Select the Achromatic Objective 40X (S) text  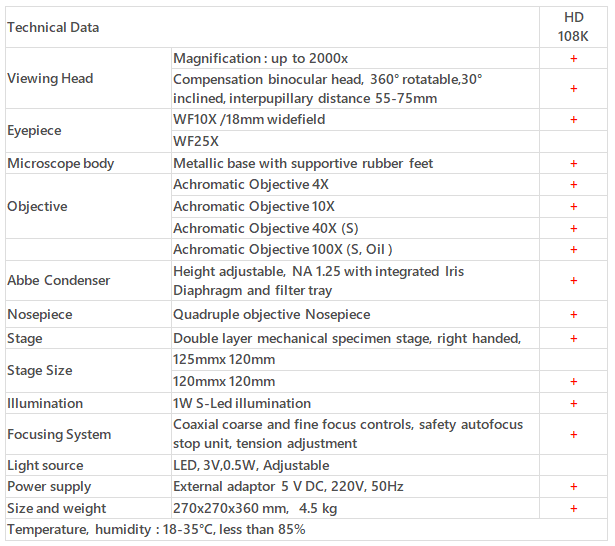point(265,228)
